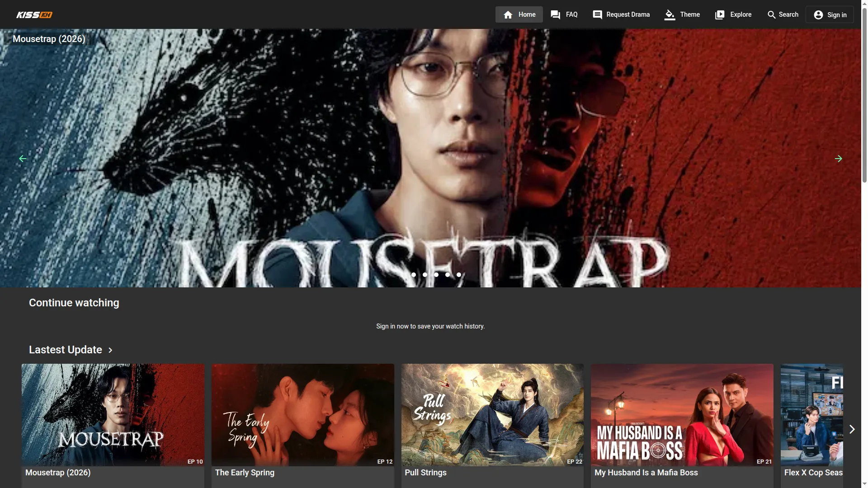The width and height of the screenshot is (868, 488).
Task: Open The Early Spring card thumbnail
Action: coord(303,415)
